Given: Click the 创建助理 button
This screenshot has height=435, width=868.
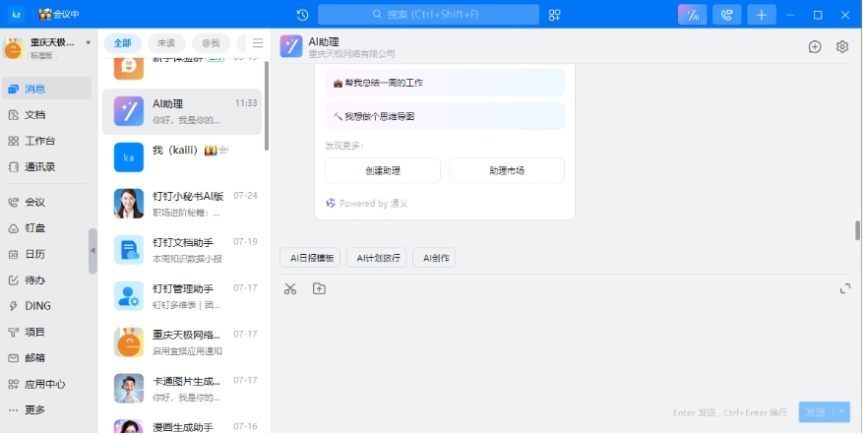Looking at the screenshot, I should [383, 170].
